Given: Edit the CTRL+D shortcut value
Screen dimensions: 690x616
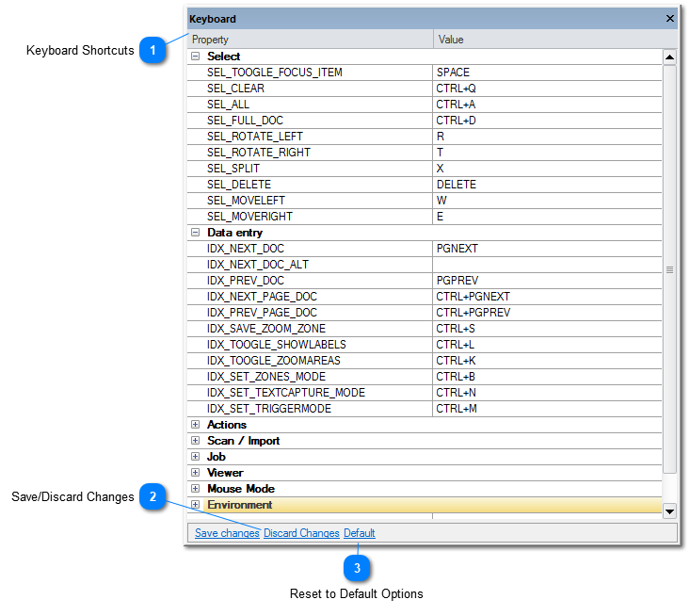Looking at the screenshot, I should click(548, 121).
